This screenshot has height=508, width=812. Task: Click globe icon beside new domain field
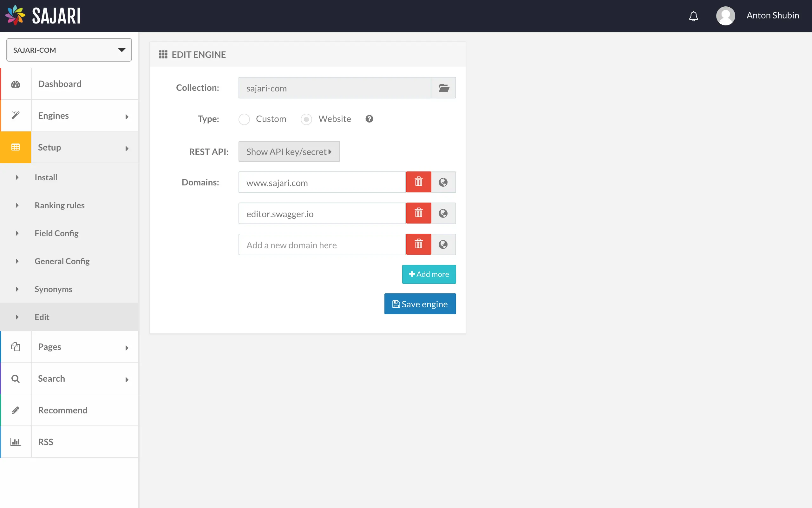tap(443, 244)
